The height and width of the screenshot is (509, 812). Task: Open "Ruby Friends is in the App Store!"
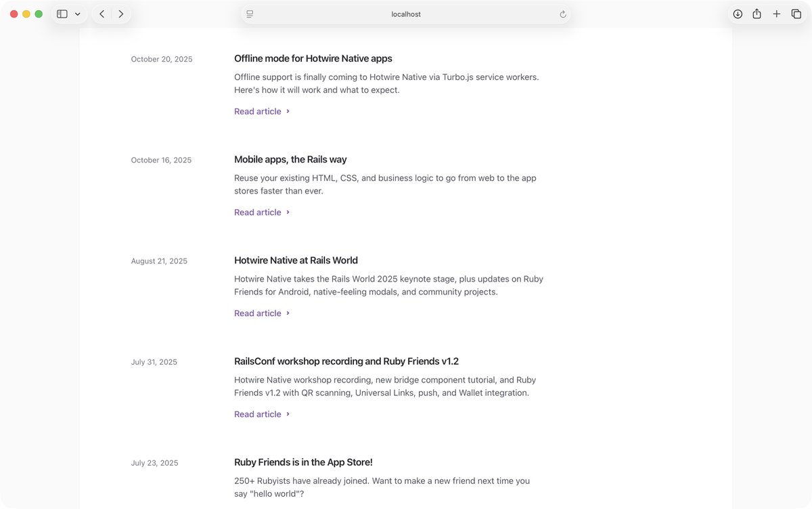pyautogui.click(x=303, y=462)
